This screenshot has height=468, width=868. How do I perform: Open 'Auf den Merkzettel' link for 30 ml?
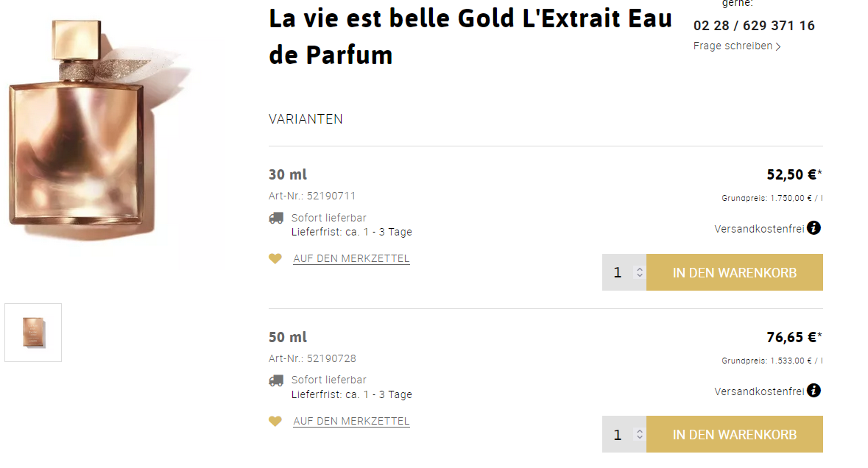pyautogui.click(x=351, y=258)
